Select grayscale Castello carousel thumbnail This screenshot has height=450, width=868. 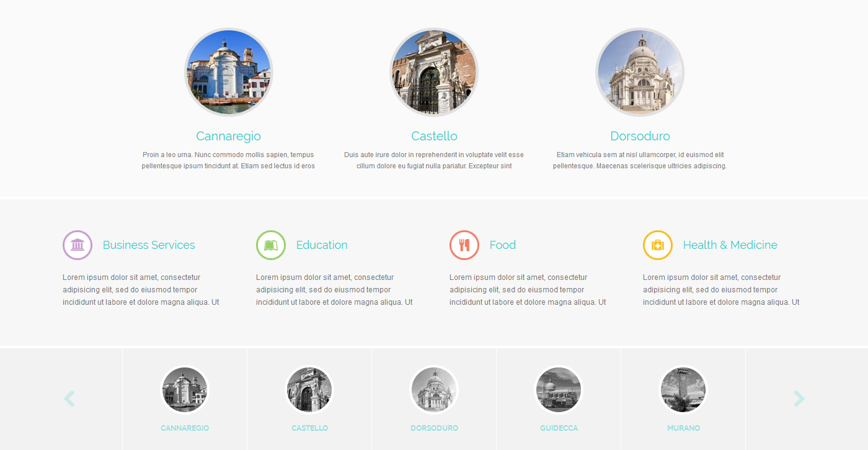coord(309,390)
